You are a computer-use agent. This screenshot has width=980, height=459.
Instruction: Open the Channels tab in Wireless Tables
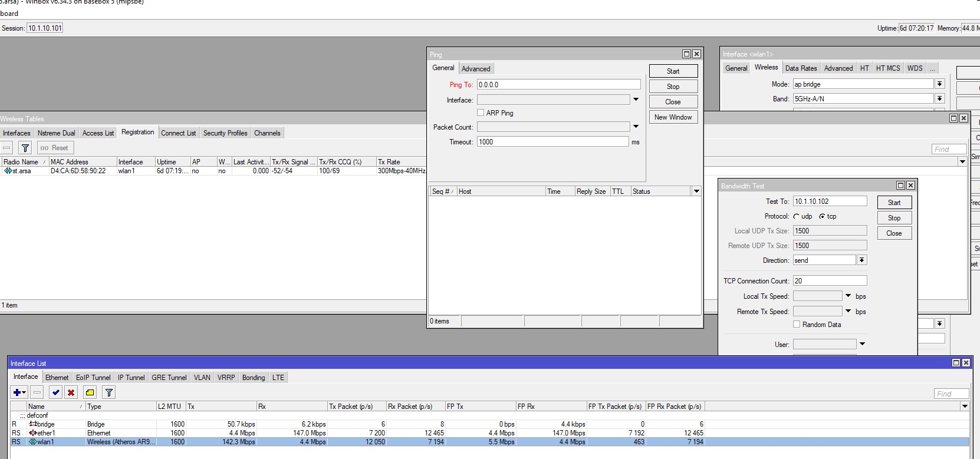click(x=267, y=133)
